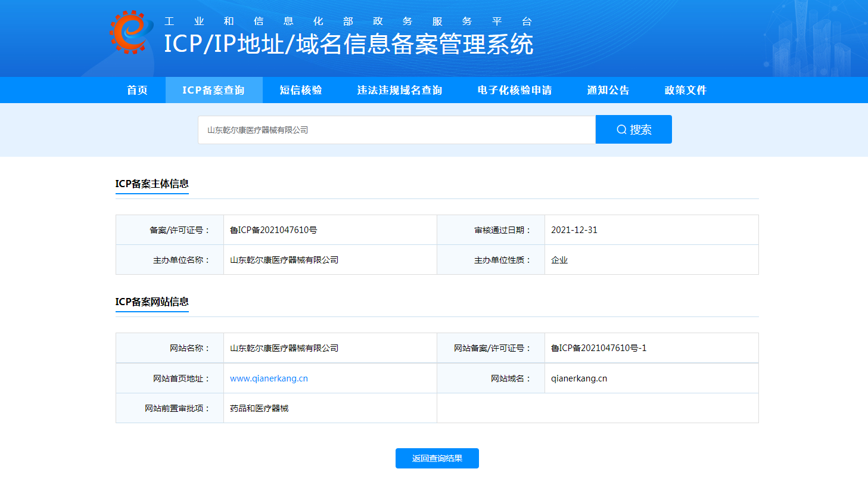Click the 网站域名 label
868x478 pixels.
[x=511, y=378]
